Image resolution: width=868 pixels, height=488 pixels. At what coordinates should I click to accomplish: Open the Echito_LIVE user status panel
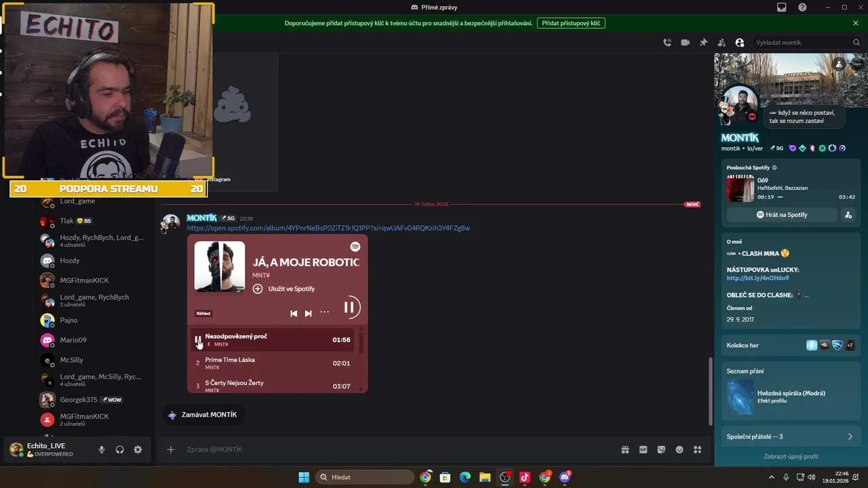point(49,449)
